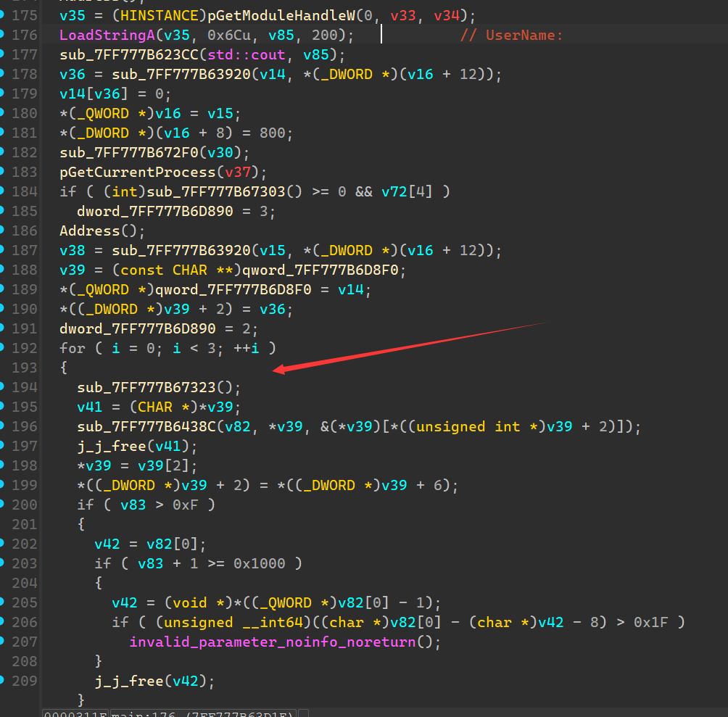The width and height of the screenshot is (728, 717).
Task: Click breakpoint marker beside line 205
Action: point(3,602)
